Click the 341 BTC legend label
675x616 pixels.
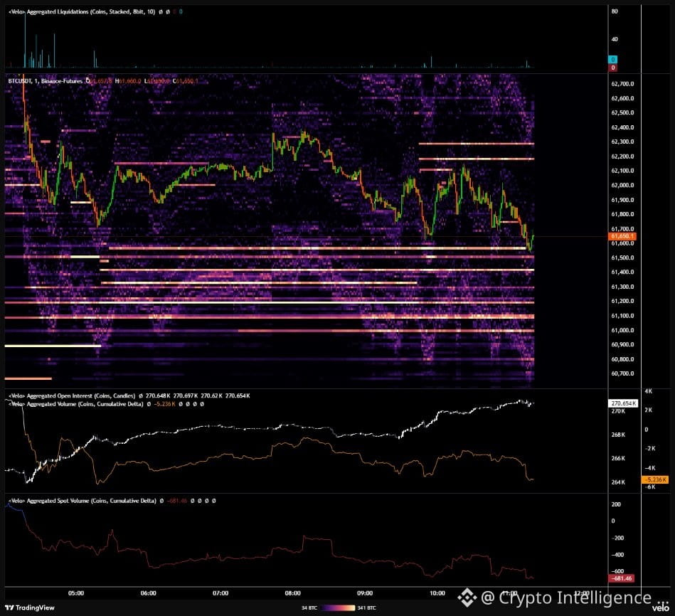pyautogui.click(x=367, y=608)
